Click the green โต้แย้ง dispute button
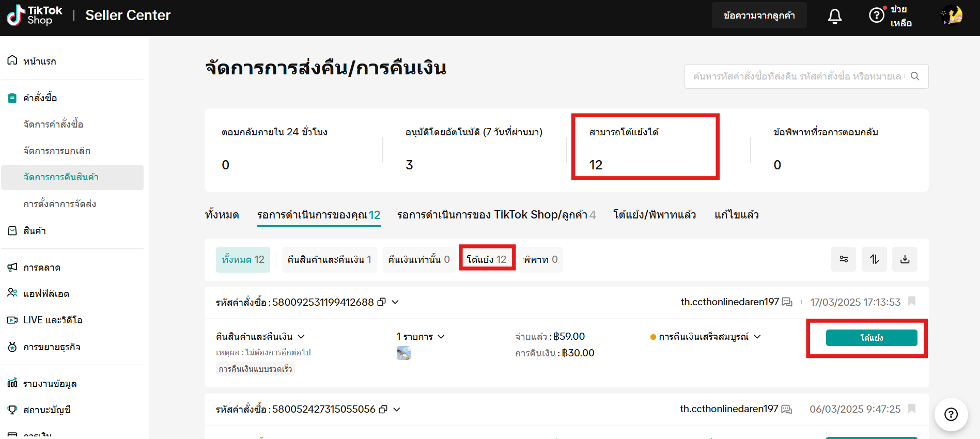This screenshot has height=439, width=980. click(x=871, y=338)
